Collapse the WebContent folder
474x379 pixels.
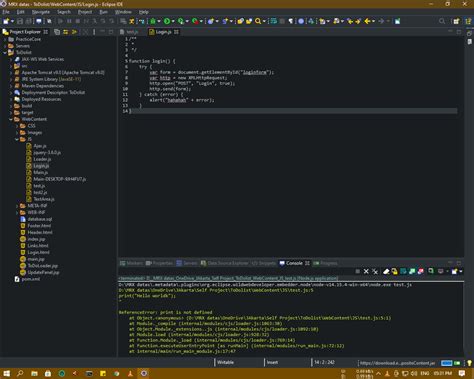point(11,119)
